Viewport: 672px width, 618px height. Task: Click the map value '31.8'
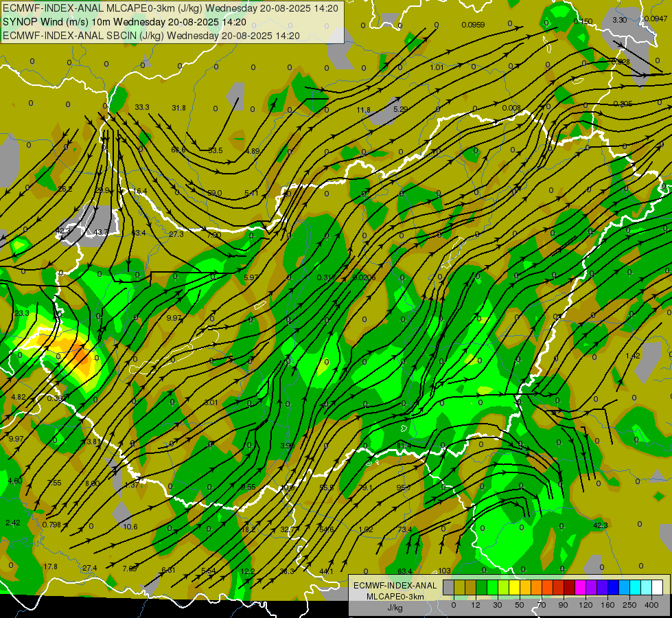pyautogui.click(x=178, y=108)
